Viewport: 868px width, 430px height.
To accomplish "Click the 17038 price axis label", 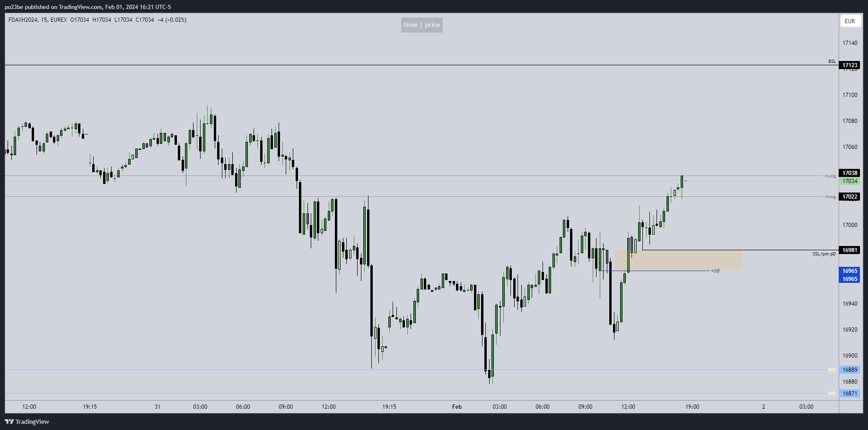I will tap(850, 173).
